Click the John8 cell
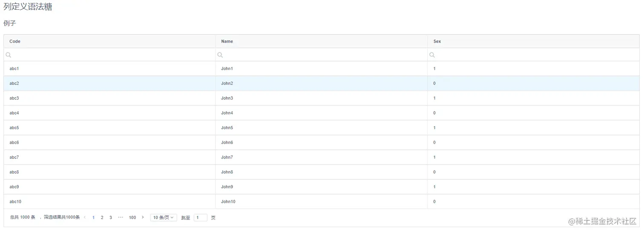 pyautogui.click(x=227, y=172)
